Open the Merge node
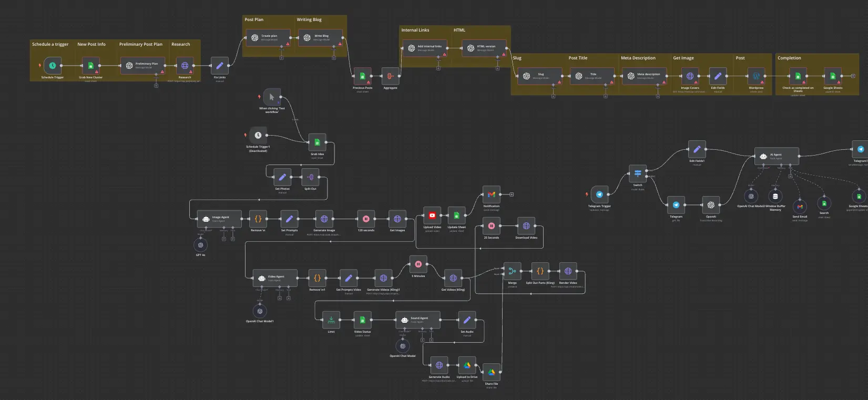Viewport: 868px width, 400px height. pos(512,271)
